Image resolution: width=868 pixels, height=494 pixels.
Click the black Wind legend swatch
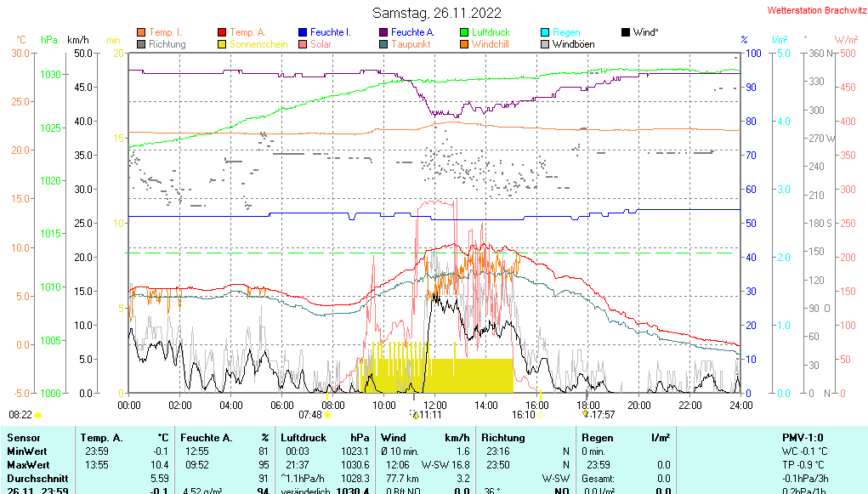click(x=626, y=32)
